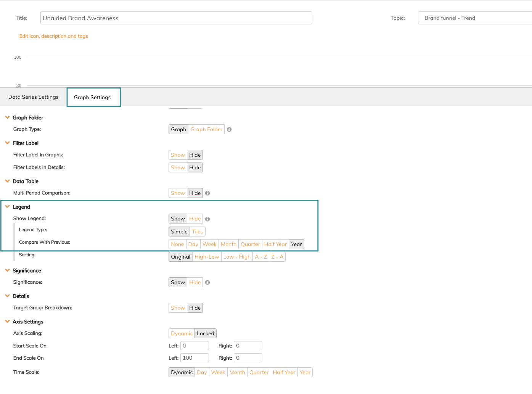Screen dimensions: 532x394
Task: Set Compare With Previous to None
Action: coord(177,244)
